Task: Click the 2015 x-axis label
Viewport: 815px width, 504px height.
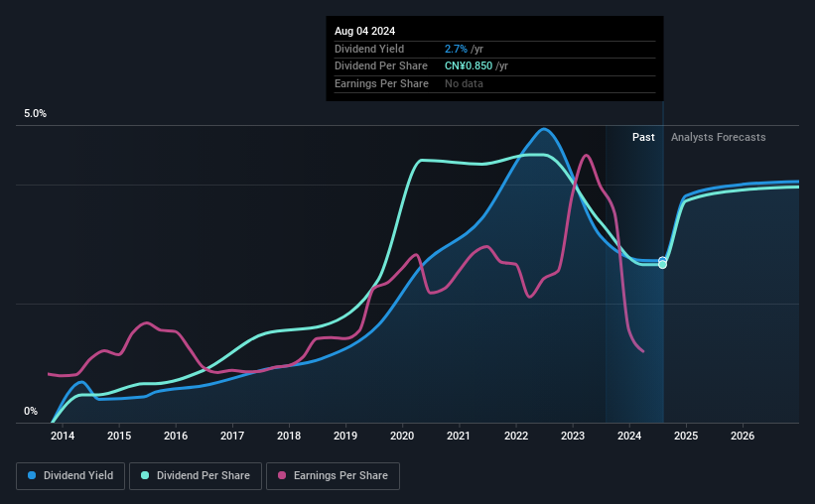Action: click(x=119, y=436)
